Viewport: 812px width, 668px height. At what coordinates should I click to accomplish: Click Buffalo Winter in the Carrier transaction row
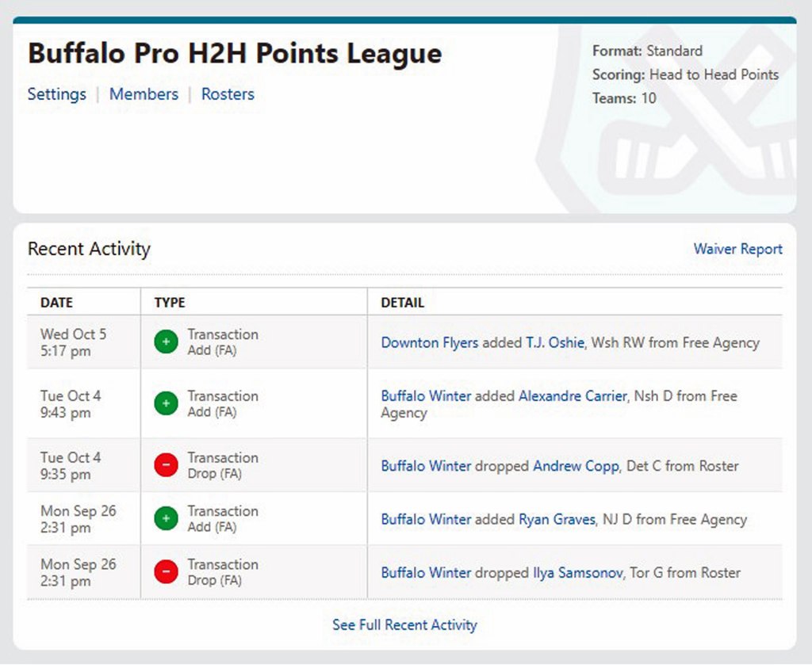click(426, 395)
